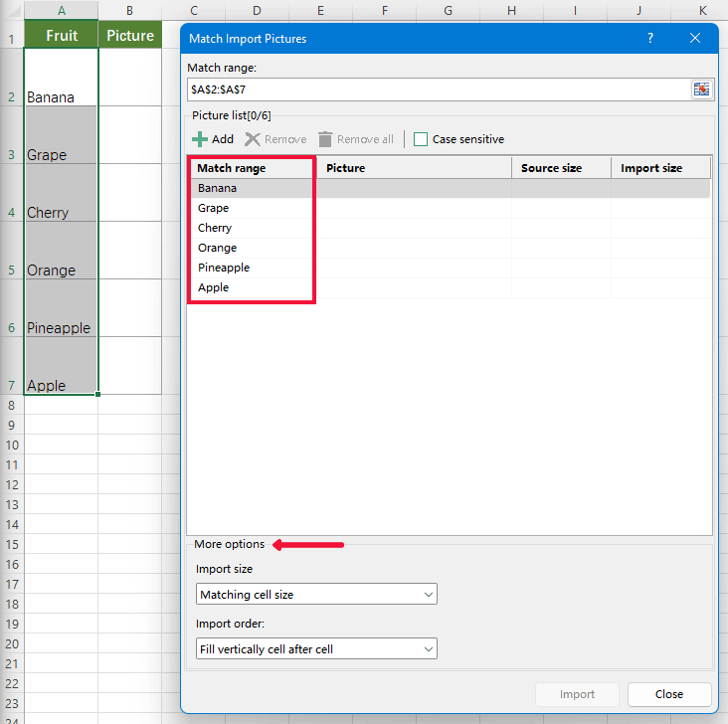Click the Picture column header in dialog
Viewport: 728px width, 724px height.
414,168
